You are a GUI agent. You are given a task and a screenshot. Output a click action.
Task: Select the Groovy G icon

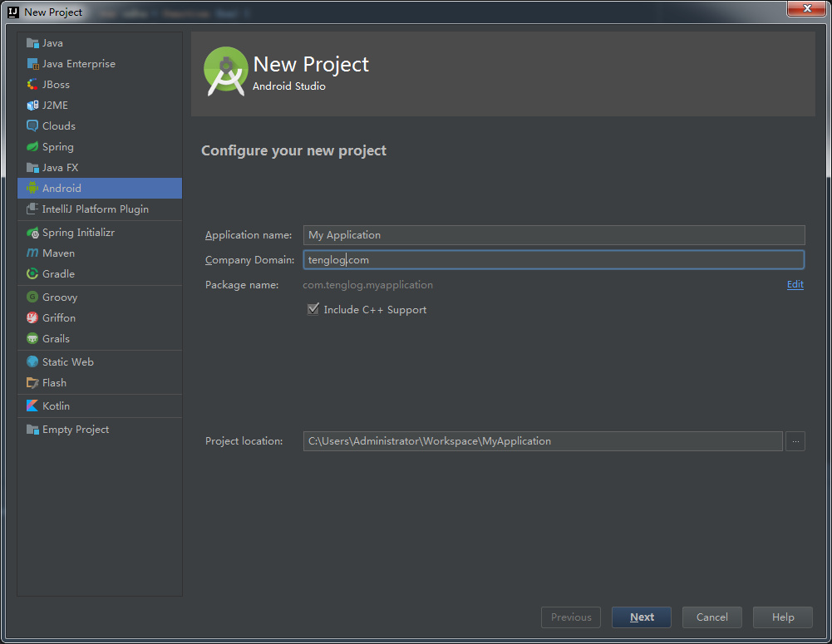point(32,297)
